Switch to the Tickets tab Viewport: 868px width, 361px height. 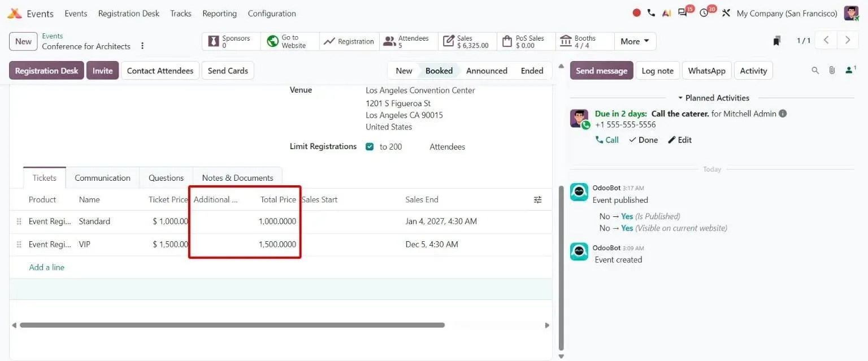click(45, 177)
